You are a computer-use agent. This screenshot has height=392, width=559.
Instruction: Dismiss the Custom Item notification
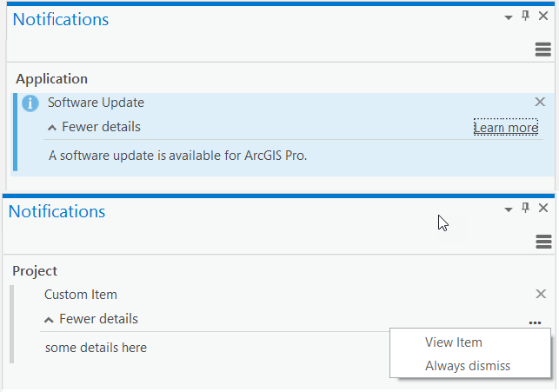tap(540, 295)
